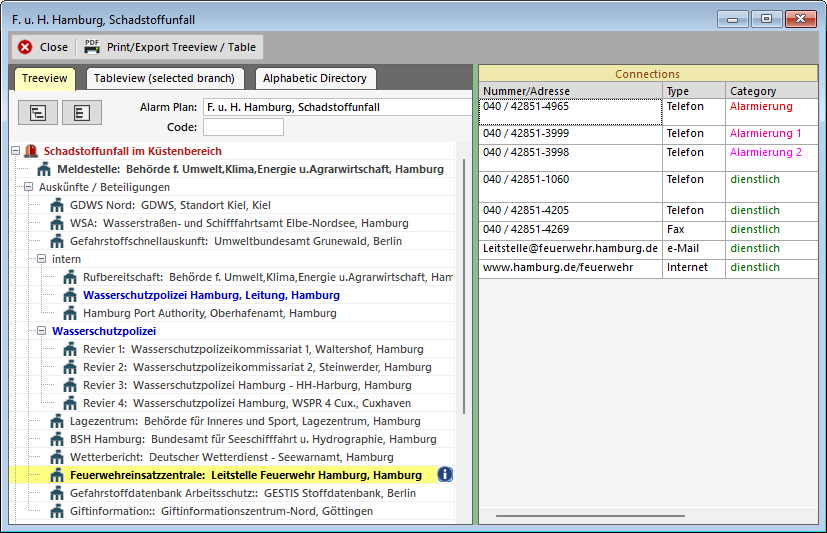Click icon beside Hamburg Port Authority entry
This screenshot has width=827, height=533.
70,313
